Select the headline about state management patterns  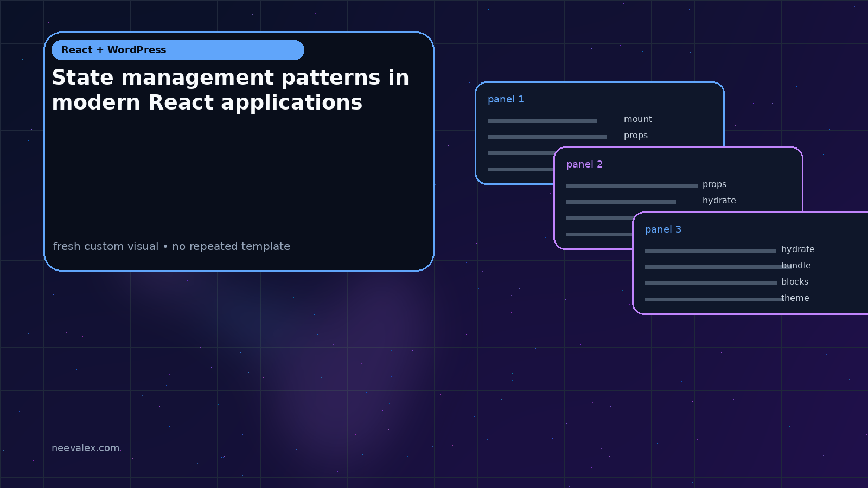point(231,90)
